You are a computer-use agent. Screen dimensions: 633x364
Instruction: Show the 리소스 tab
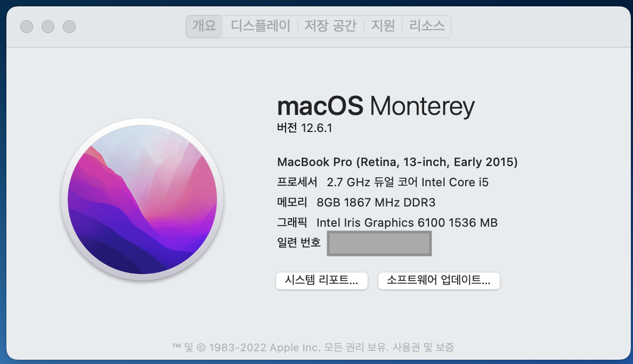[x=427, y=26]
